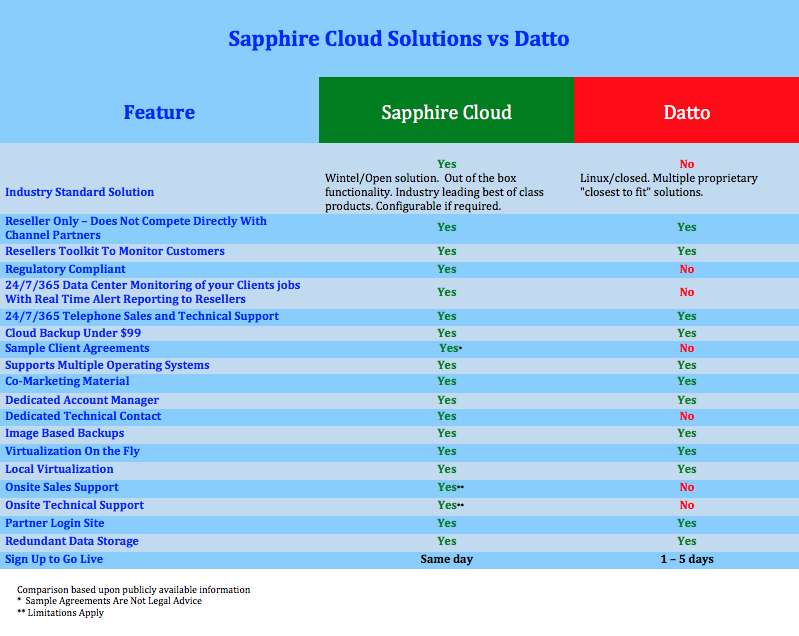Click Datto's No for Data Center Monitoring
This screenshot has height=636, width=799.
coord(687,292)
